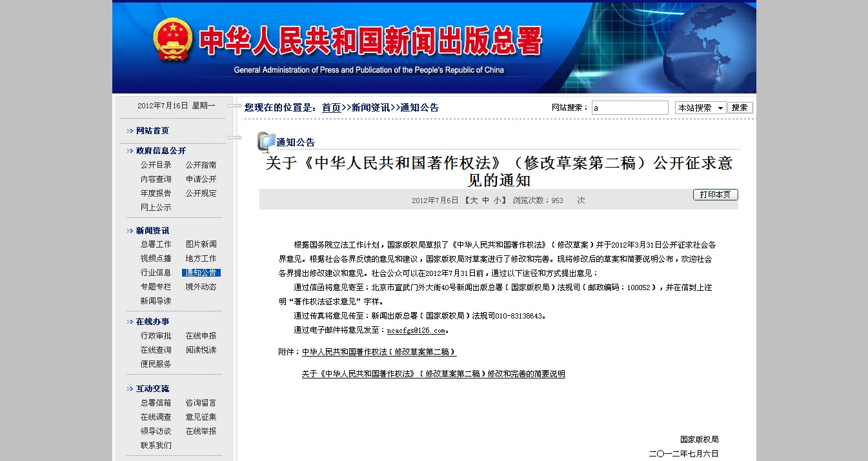Click the article date 2012年7月6日

[x=435, y=201]
